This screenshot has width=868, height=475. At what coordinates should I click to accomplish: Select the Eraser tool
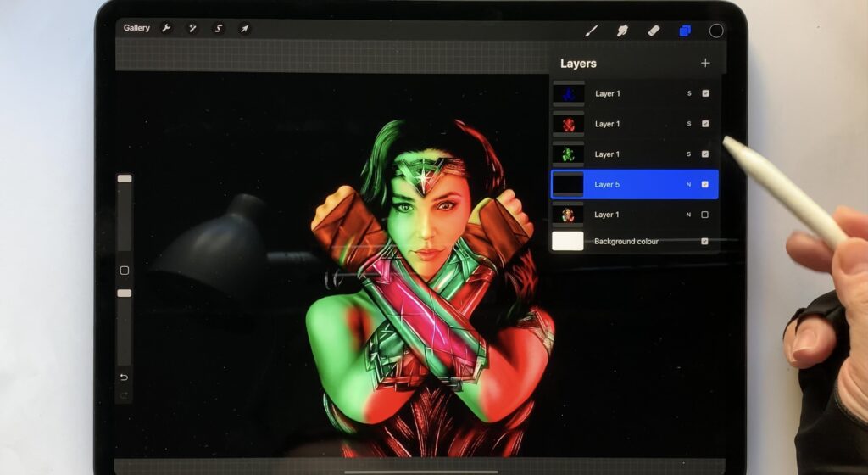(654, 31)
